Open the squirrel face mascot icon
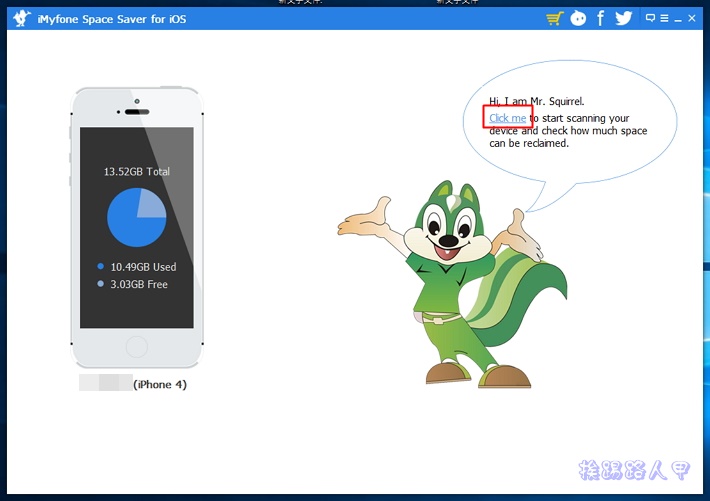The width and height of the screenshot is (710, 501). point(578,18)
